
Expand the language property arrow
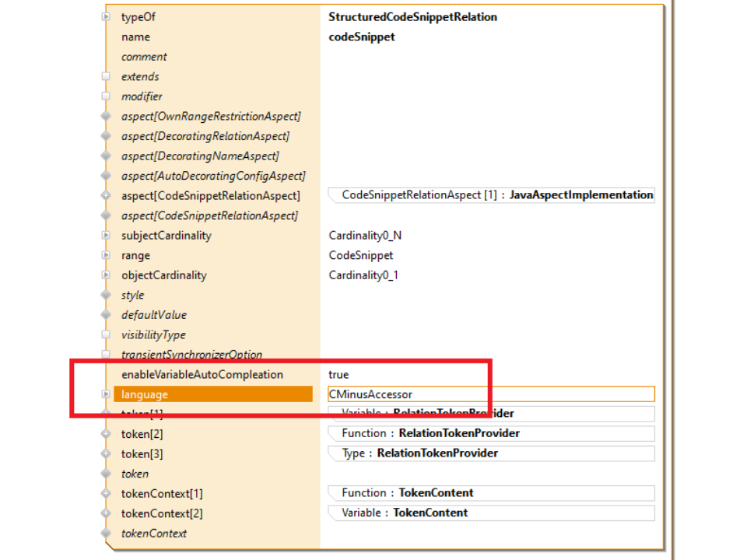coord(107,394)
